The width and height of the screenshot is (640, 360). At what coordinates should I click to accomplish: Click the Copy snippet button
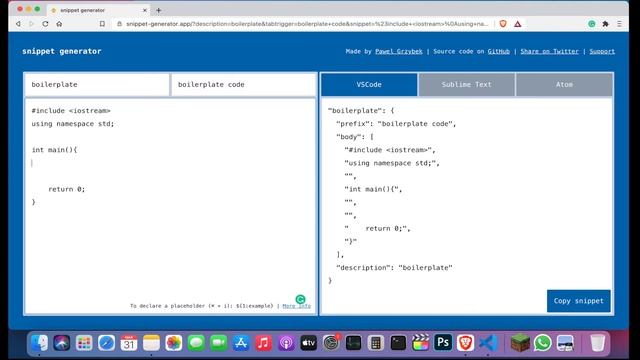click(578, 301)
